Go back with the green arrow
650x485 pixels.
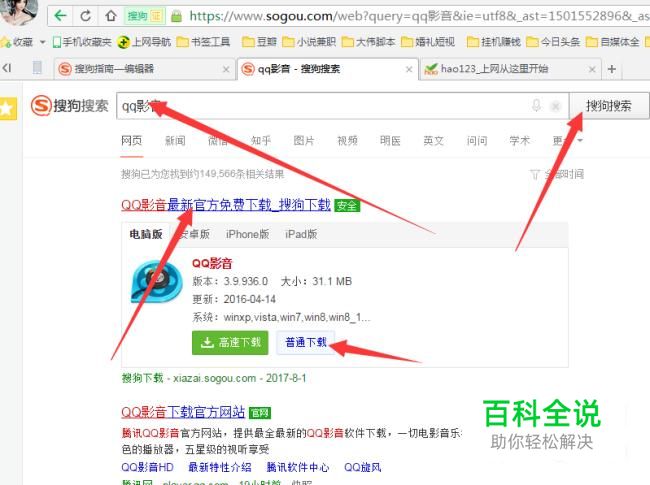tap(61, 16)
